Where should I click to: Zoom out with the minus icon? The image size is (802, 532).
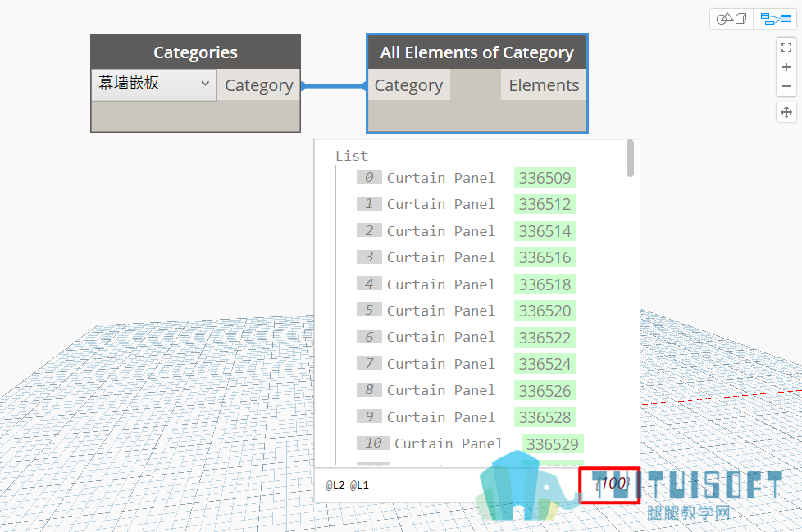click(786, 86)
